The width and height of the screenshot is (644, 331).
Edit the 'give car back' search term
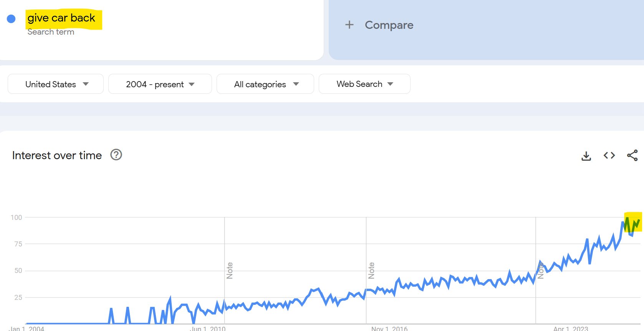[x=61, y=18]
